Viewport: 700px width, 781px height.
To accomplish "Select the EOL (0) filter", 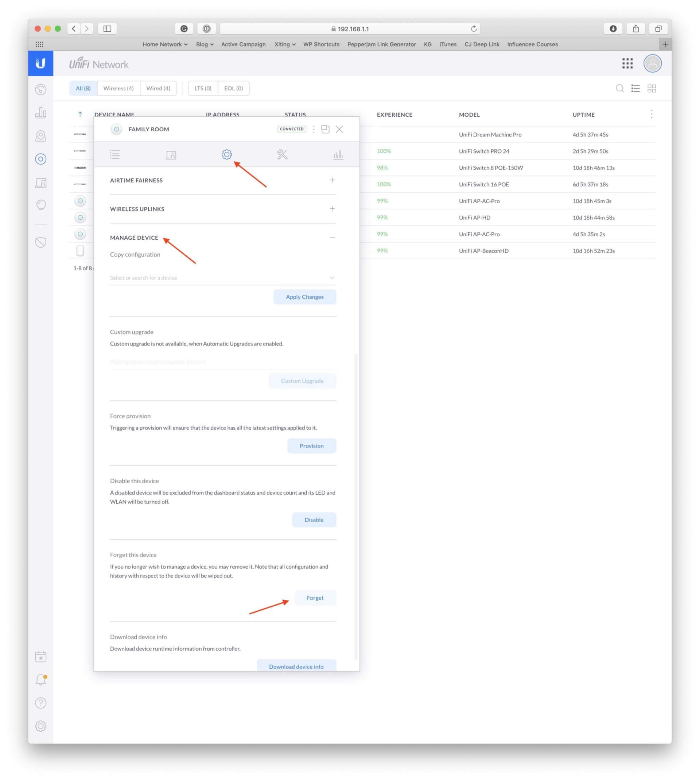I will pos(233,89).
